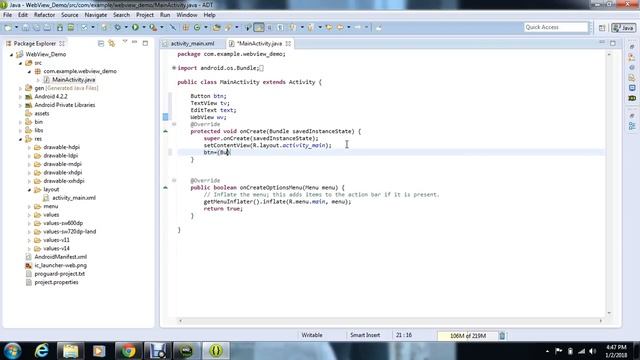Maximize the editor area
Screen dimensions: 640x360
point(613,43)
